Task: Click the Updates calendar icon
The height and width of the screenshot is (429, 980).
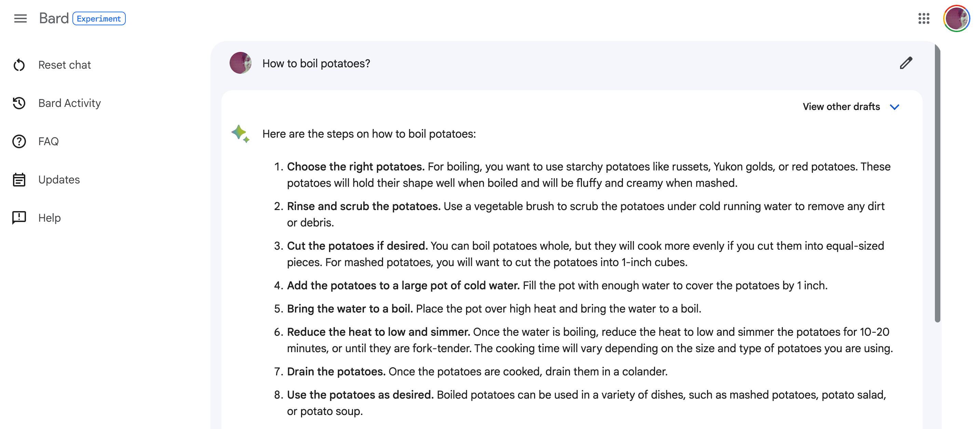Action: (19, 180)
